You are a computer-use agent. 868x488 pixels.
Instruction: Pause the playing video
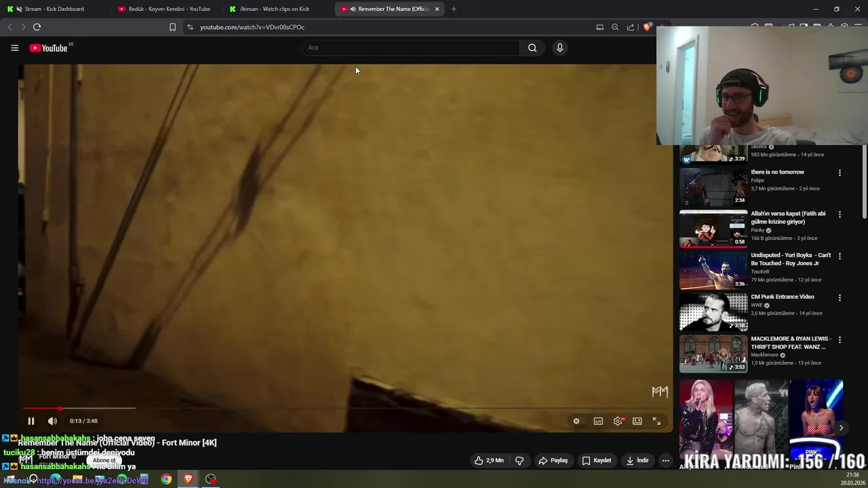31,421
